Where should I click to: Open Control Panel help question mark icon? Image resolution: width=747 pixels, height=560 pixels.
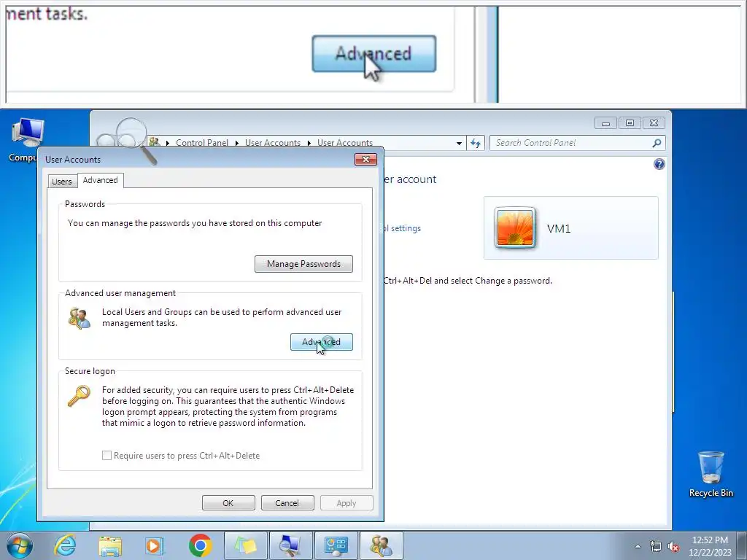(x=659, y=164)
